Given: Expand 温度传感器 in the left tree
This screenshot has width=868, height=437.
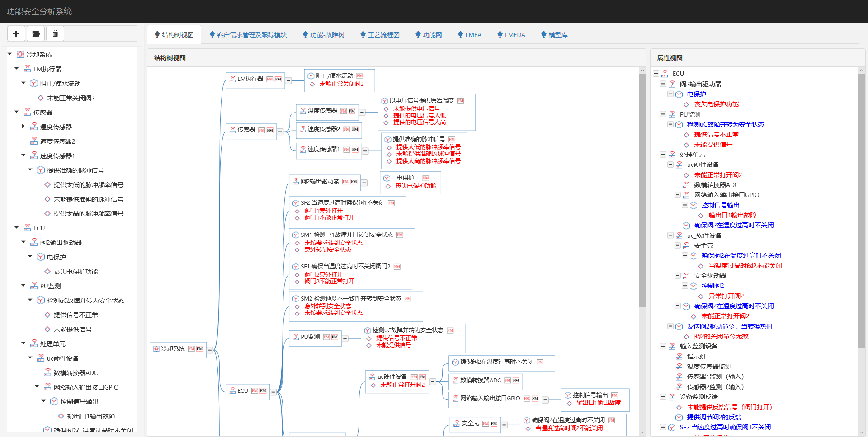Looking at the screenshot, I should click(x=23, y=127).
